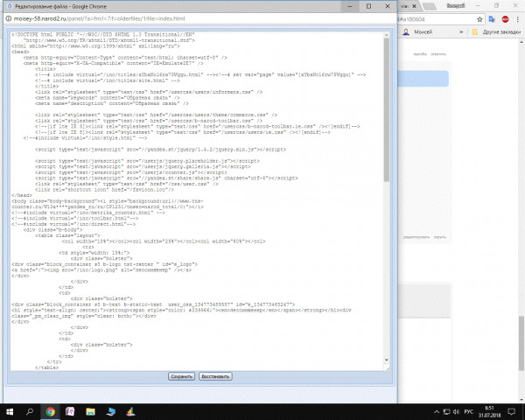Screen dimensions: 525x420
Task: Open the Windows Start menu
Action: tap(10, 411)
